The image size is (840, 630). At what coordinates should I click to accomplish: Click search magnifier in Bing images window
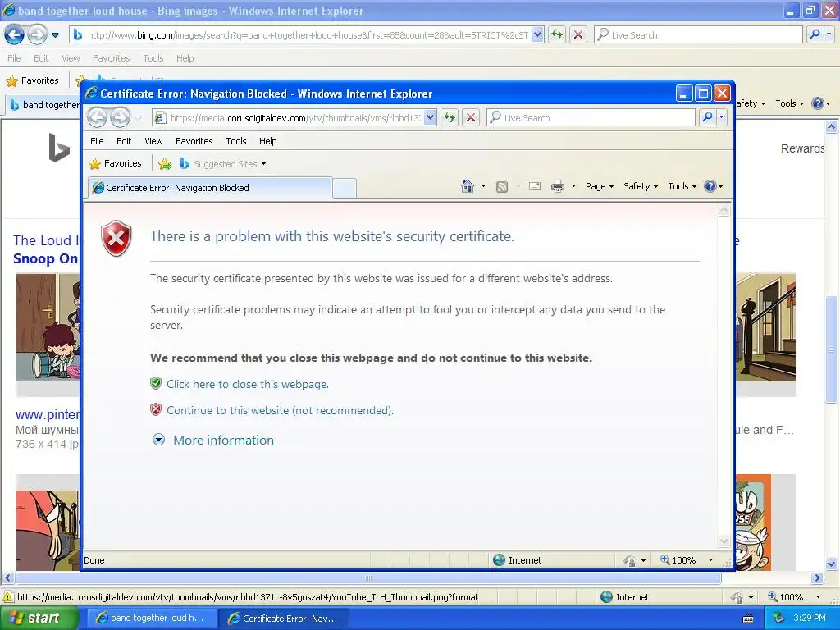(815, 34)
